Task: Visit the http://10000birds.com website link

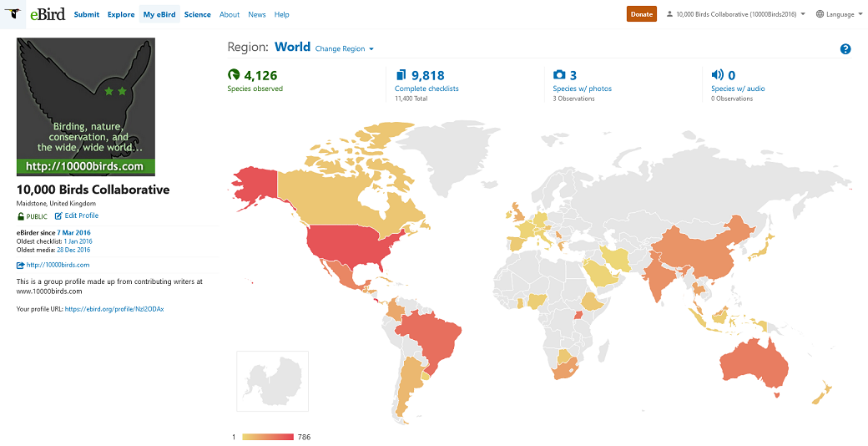Action: (58, 265)
